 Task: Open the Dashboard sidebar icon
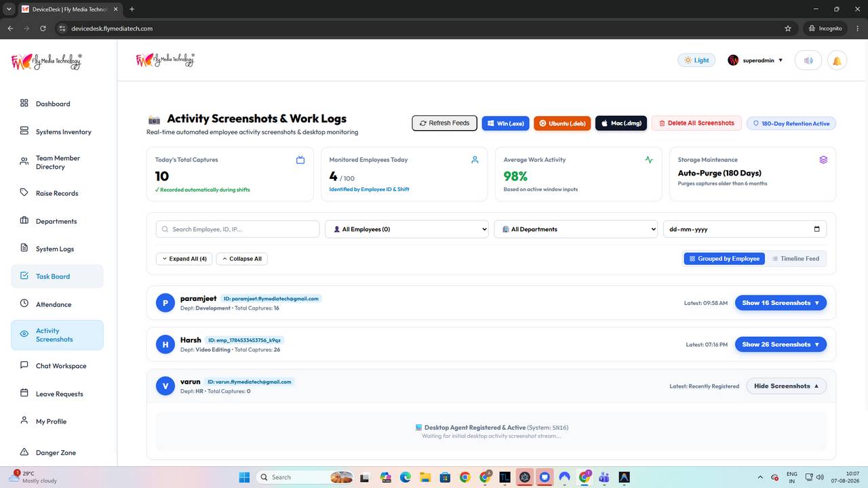(24, 104)
